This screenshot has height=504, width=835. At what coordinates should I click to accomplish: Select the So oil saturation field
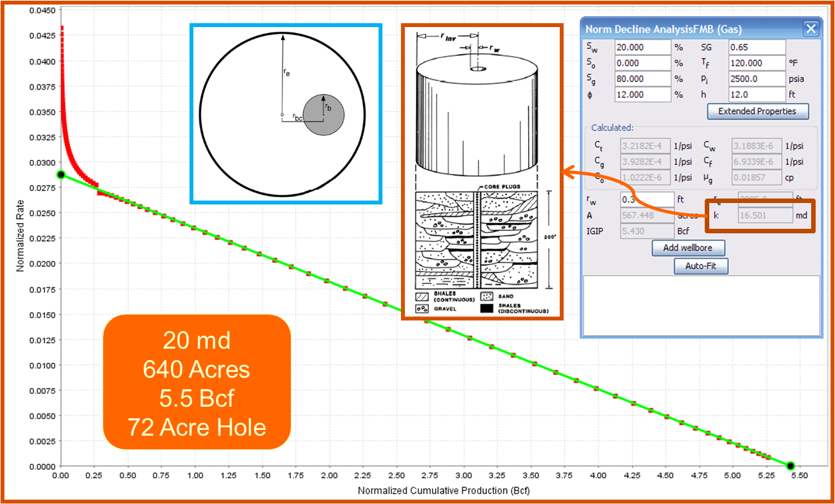click(646, 63)
